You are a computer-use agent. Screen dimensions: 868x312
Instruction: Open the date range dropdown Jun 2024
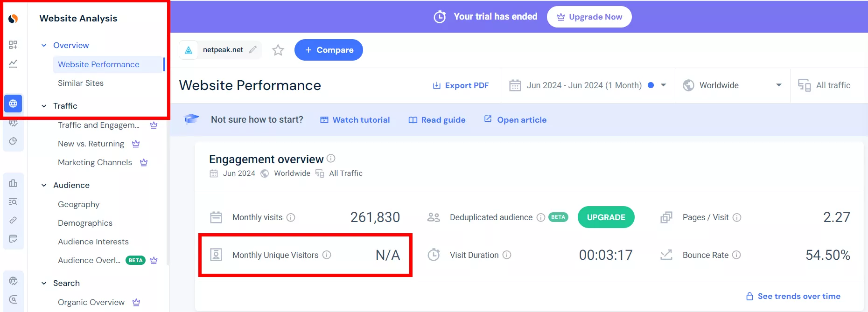pyautogui.click(x=588, y=85)
